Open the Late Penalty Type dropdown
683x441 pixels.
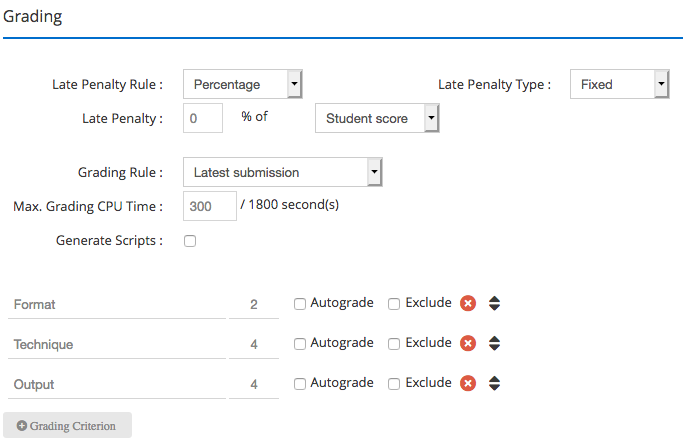pyautogui.click(x=619, y=84)
